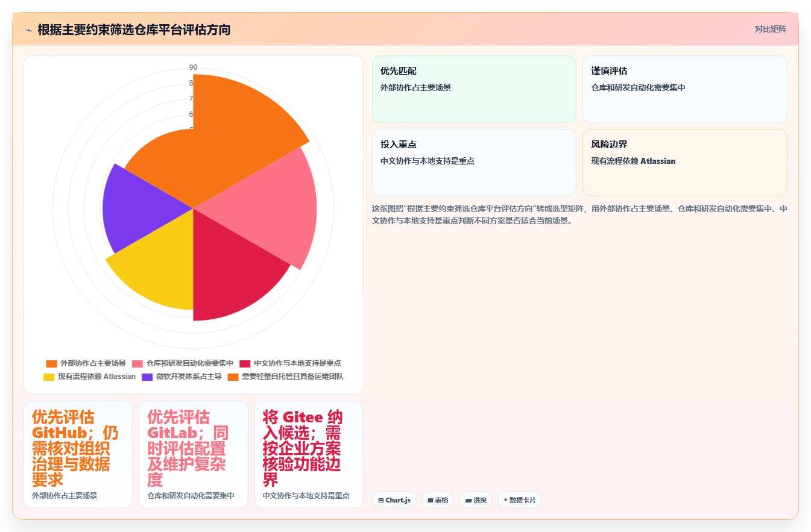
Task: Toggle legend swatch for 需要轻量自托管且具备运维团队
Action: tap(233, 377)
